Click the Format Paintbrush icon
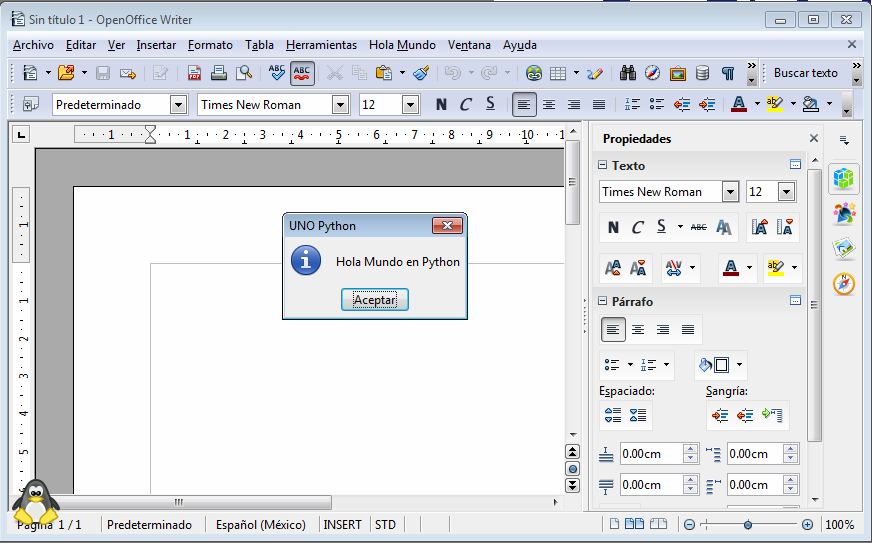This screenshot has height=543, width=872. point(421,73)
